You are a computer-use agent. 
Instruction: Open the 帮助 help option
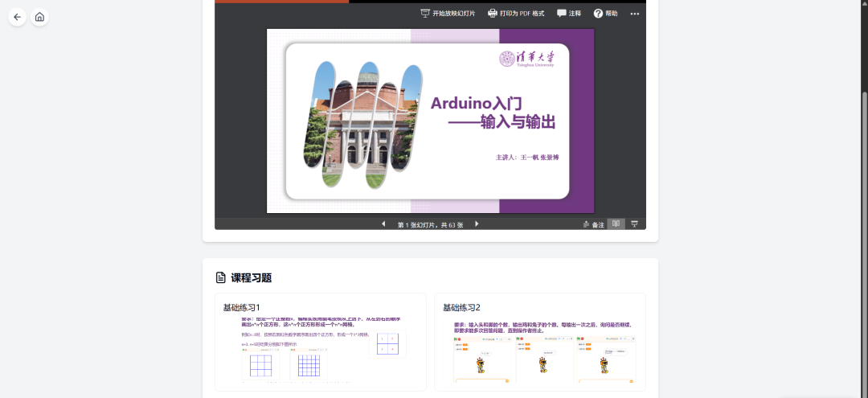click(606, 14)
